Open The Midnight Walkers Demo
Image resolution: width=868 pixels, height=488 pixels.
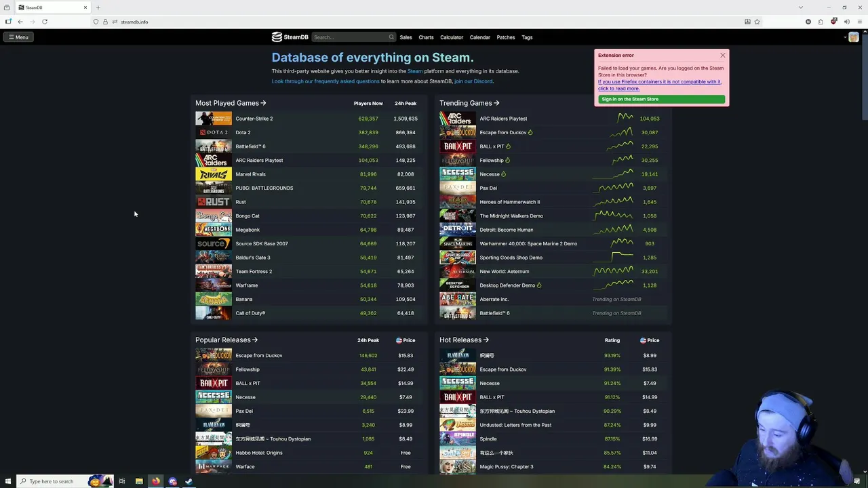click(511, 216)
